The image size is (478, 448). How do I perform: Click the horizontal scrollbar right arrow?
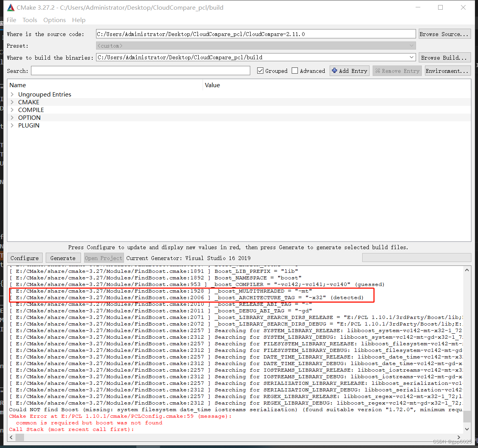coord(459,437)
